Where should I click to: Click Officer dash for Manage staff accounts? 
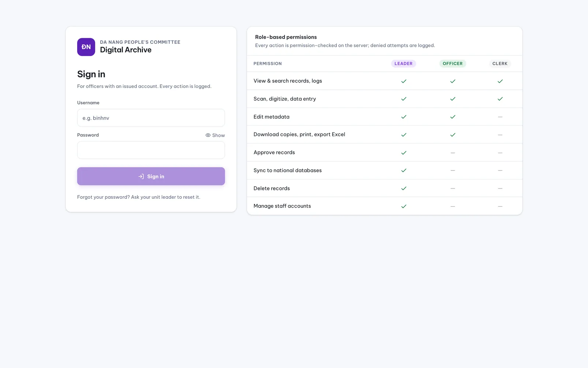(453, 206)
